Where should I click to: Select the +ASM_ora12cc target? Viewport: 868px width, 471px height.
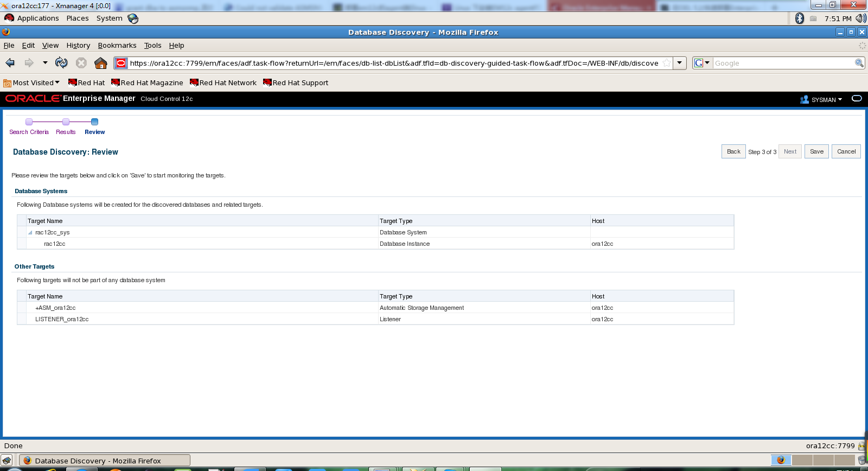(x=55, y=308)
